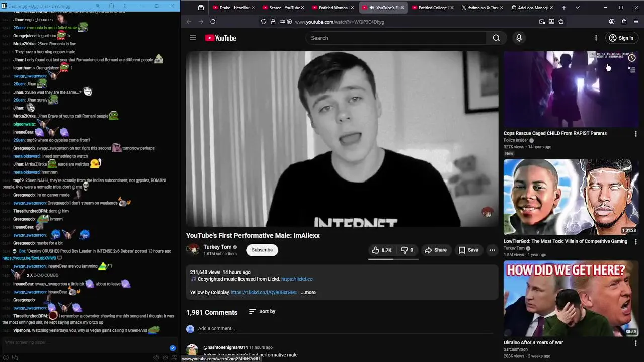The height and width of the screenshot is (362, 644).
Task: Reload the page in the browser
Action: point(213,22)
